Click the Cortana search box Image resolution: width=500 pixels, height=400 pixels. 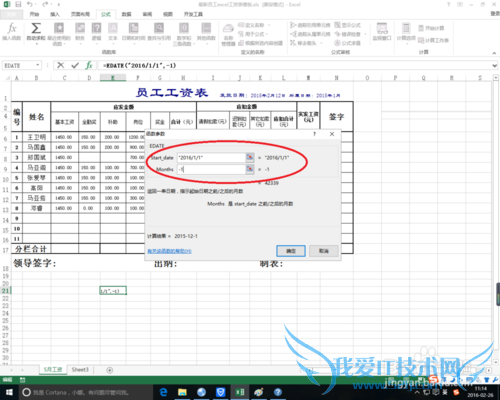tap(86, 392)
